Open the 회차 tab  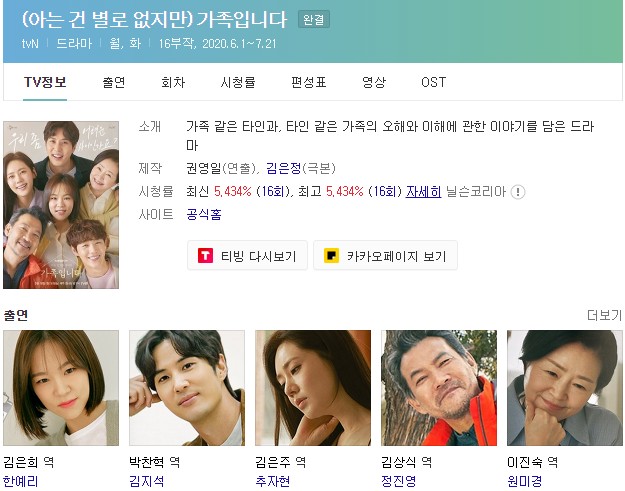click(x=173, y=82)
